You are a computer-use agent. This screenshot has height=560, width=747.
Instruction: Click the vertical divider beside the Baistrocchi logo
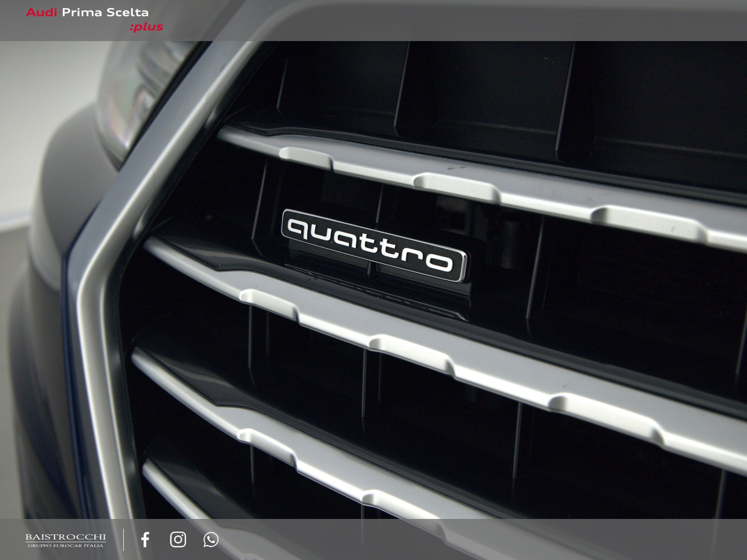[124, 539]
